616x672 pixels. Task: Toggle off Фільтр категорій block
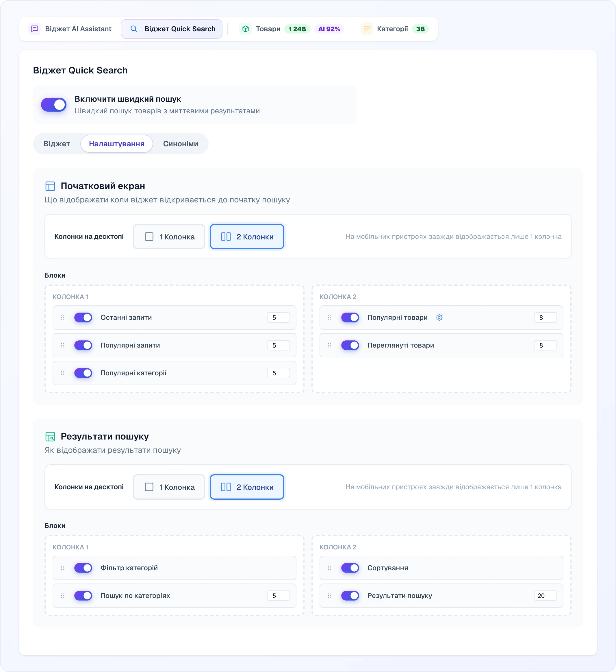click(83, 568)
